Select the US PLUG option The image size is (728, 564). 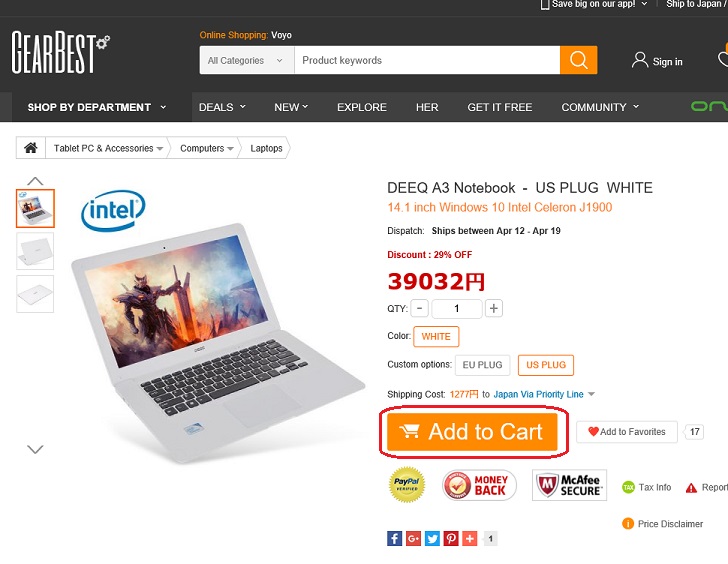point(546,365)
